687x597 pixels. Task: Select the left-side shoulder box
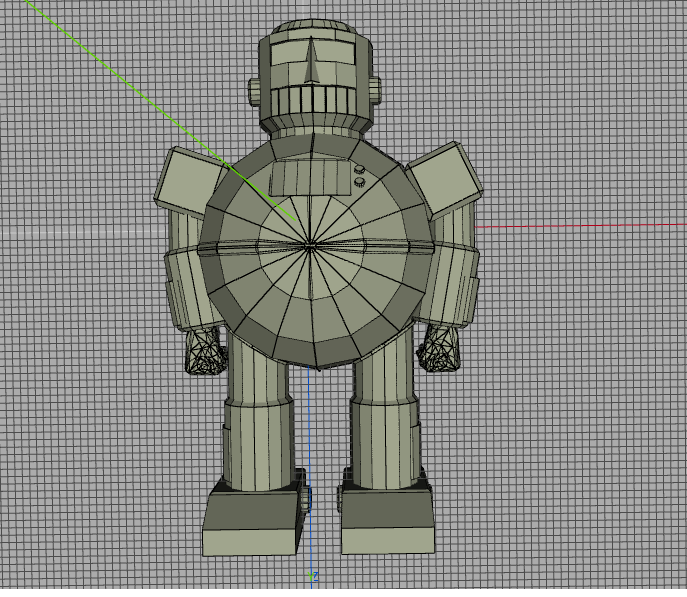point(188,182)
